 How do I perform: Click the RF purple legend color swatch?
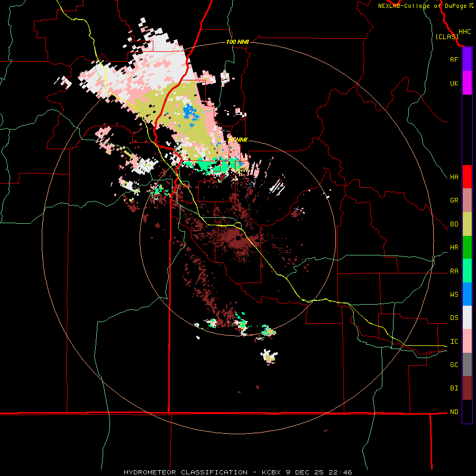point(467,59)
